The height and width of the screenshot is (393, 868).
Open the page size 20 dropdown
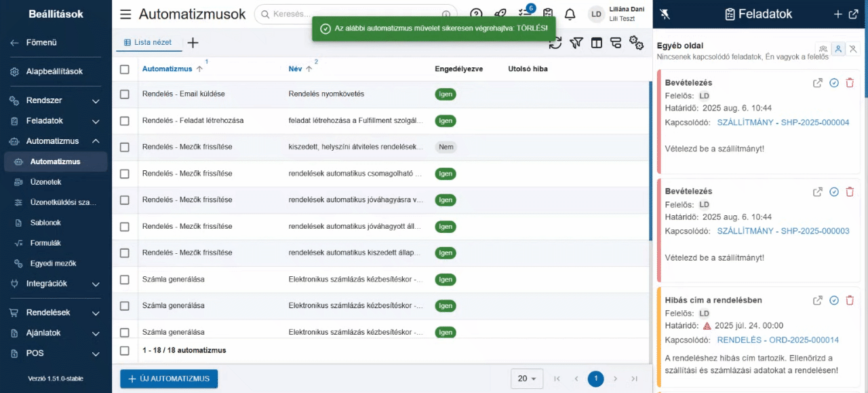(x=527, y=379)
